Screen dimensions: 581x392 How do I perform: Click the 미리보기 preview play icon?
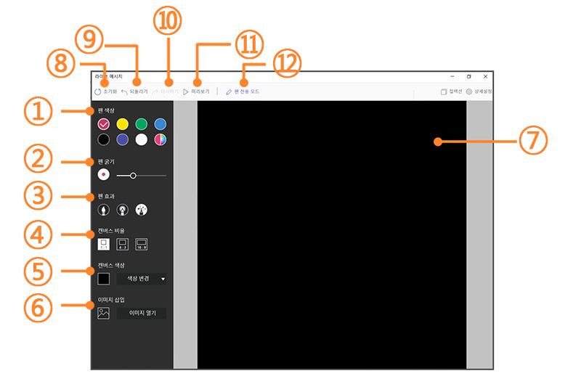tap(186, 92)
